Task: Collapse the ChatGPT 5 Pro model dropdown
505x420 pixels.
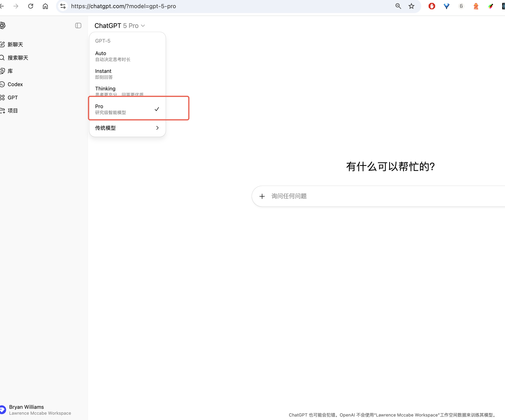Action: (120, 26)
